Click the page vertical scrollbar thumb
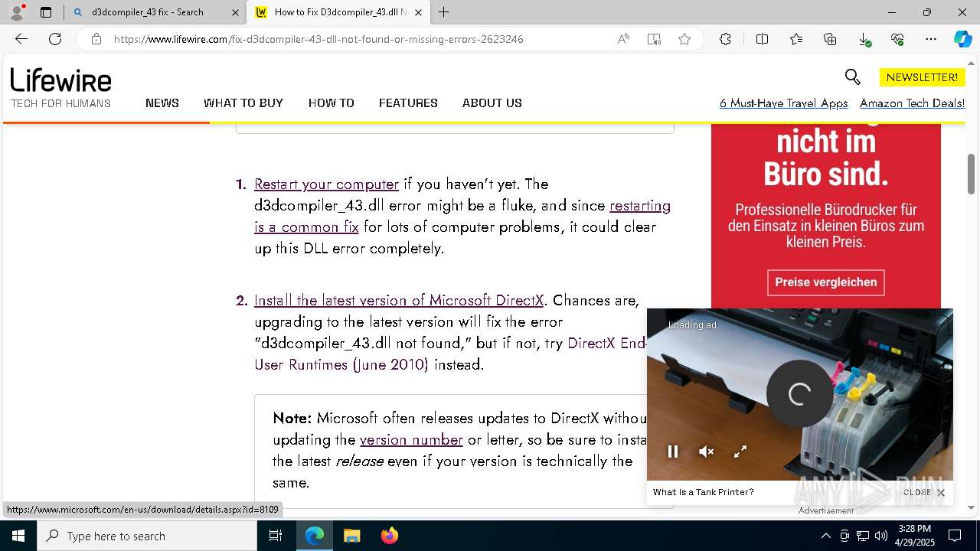 [x=971, y=174]
